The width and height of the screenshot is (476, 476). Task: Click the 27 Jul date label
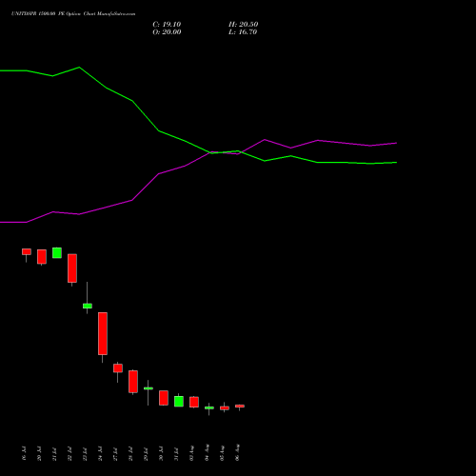(116, 453)
